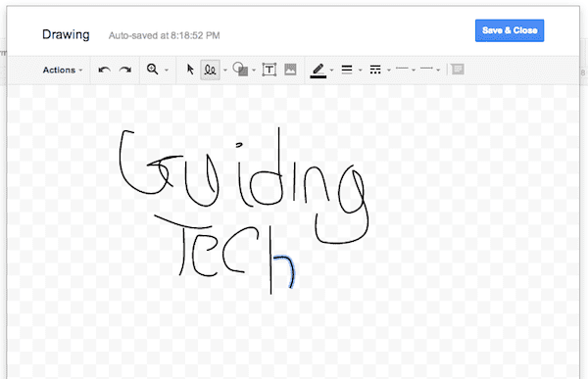Expand the line dash dropdown arrow
This screenshot has width=588, height=379.
click(389, 71)
